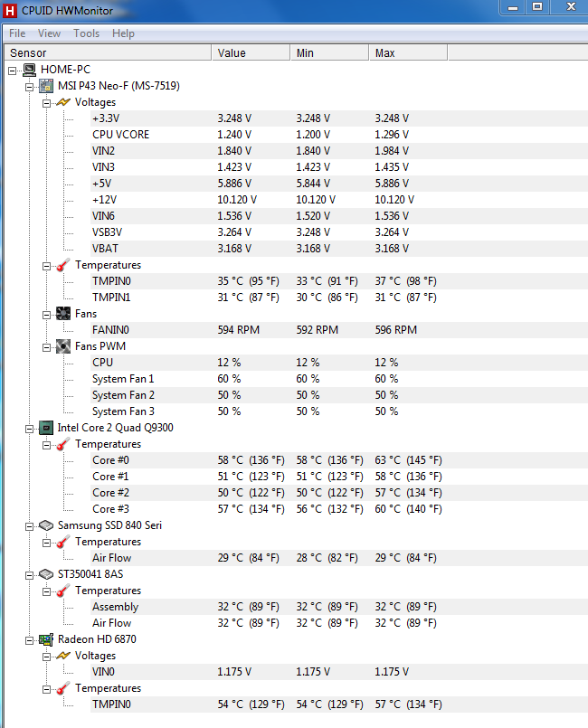Click the 12 % CPU PWM value
This screenshot has width=588, height=728.
[229, 363]
